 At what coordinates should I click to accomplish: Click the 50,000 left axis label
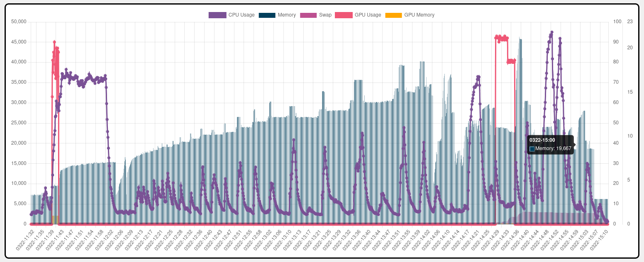[19, 22]
